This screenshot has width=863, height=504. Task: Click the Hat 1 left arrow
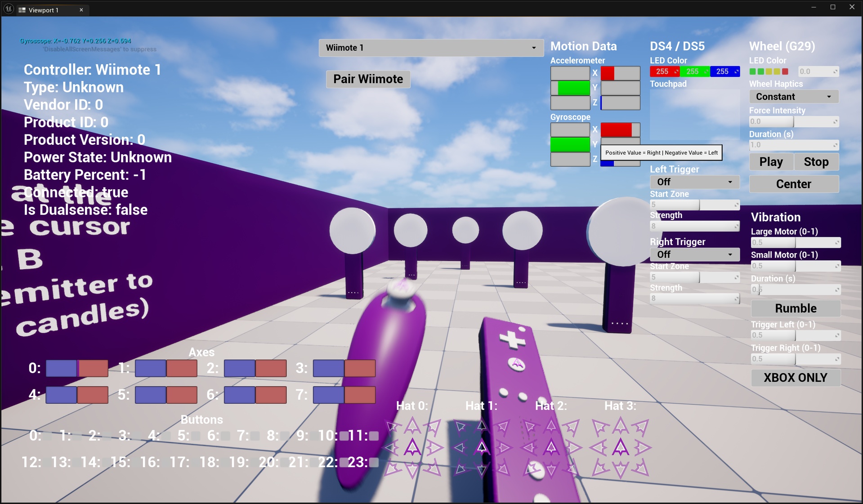460,447
